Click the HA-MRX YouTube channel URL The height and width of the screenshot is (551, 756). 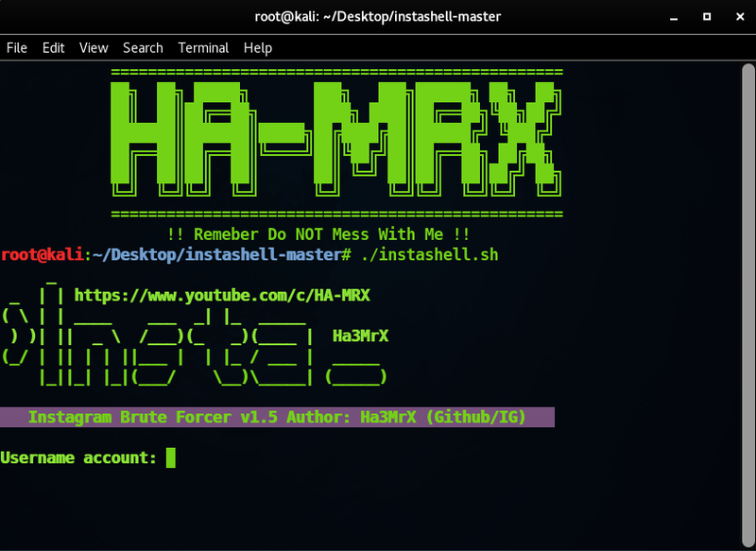pyautogui.click(x=227, y=295)
